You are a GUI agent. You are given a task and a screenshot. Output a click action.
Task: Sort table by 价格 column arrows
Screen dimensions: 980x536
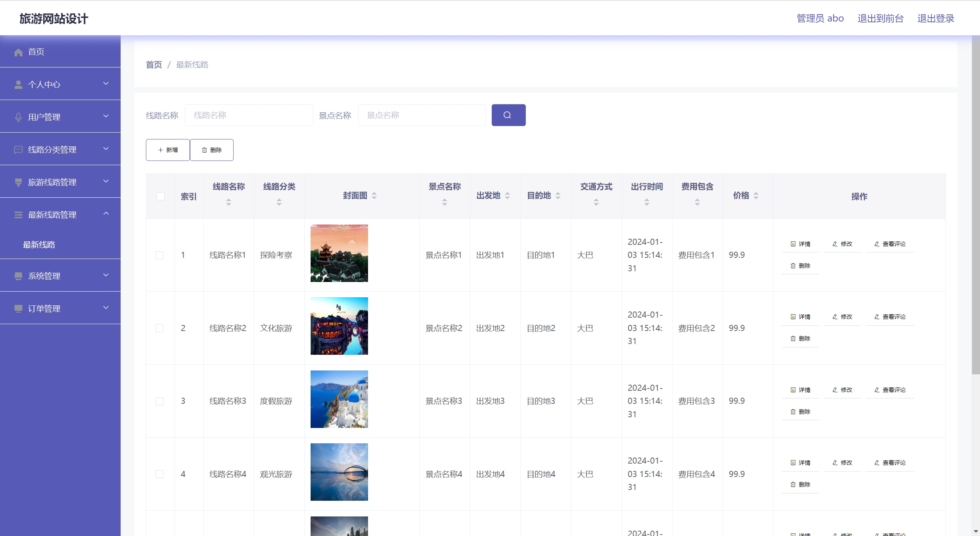pos(756,196)
